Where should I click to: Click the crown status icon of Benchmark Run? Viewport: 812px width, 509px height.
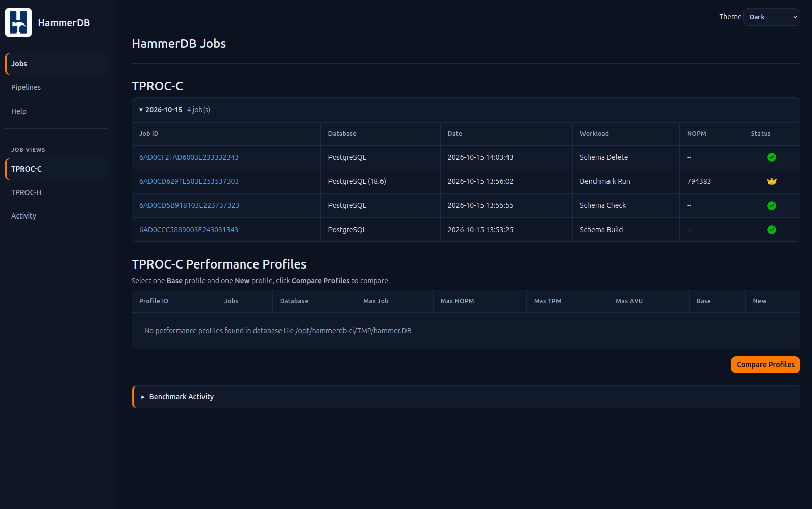coord(772,181)
